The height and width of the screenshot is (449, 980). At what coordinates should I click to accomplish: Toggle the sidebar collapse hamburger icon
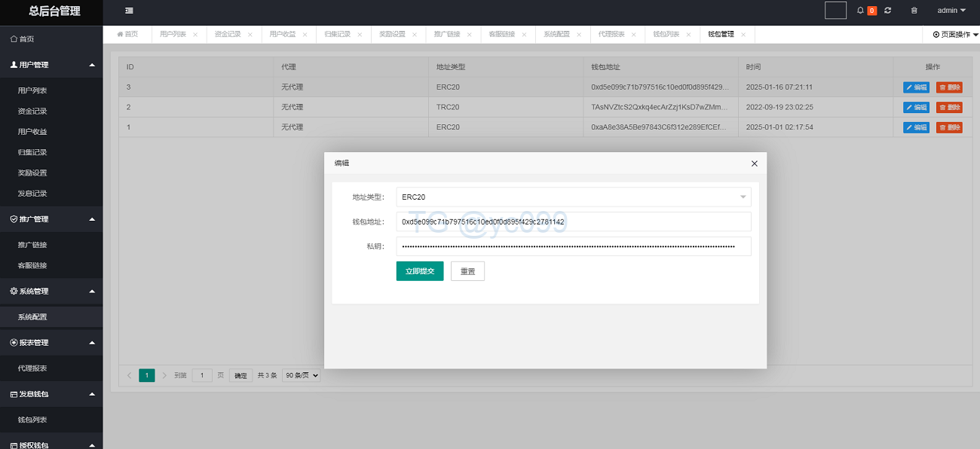(x=130, y=11)
